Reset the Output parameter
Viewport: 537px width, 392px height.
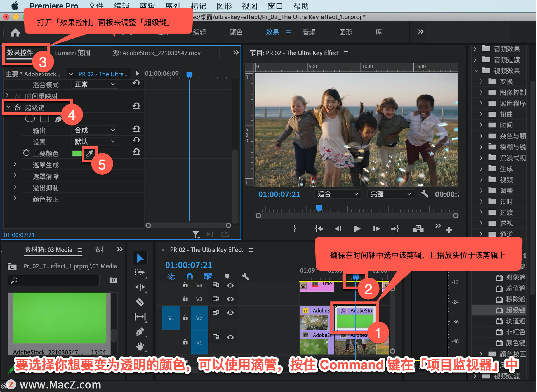(136, 129)
